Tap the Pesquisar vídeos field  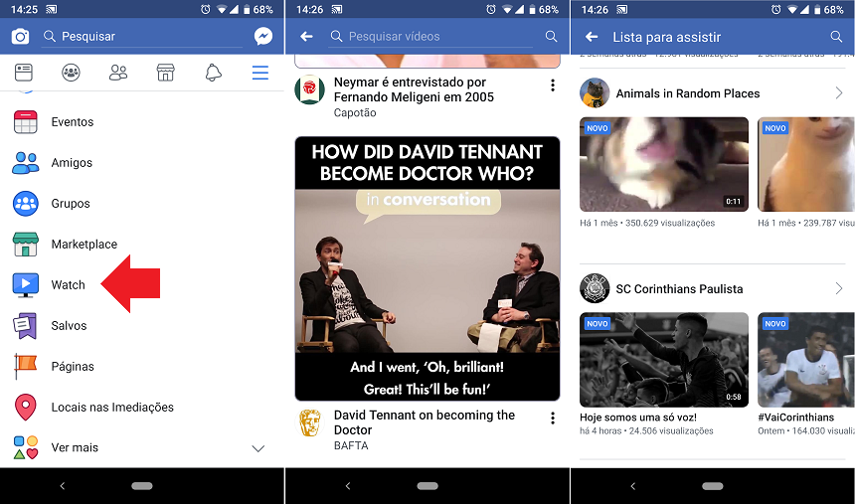tap(430, 37)
